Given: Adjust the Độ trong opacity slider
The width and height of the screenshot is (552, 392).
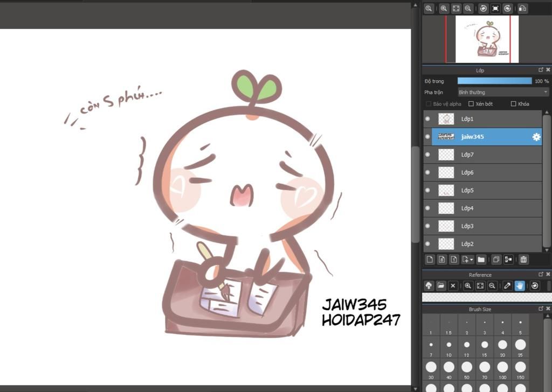Looking at the screenshot, I should click(495, 81).
